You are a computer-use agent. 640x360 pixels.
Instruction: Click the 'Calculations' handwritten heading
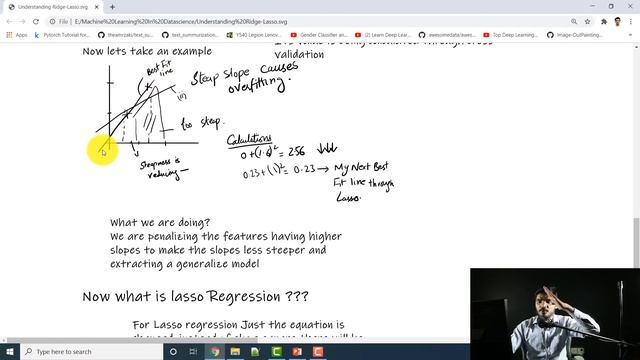point(249,140)
